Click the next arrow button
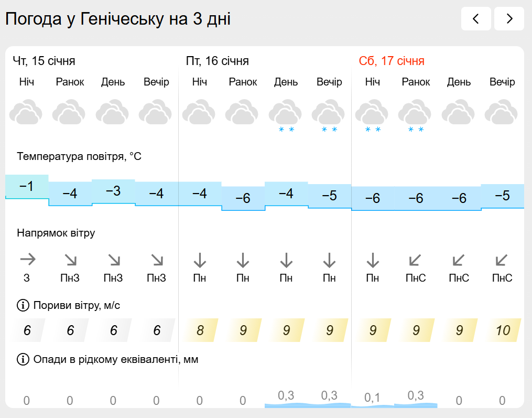532x418 pixels. (x=509, y=19)
